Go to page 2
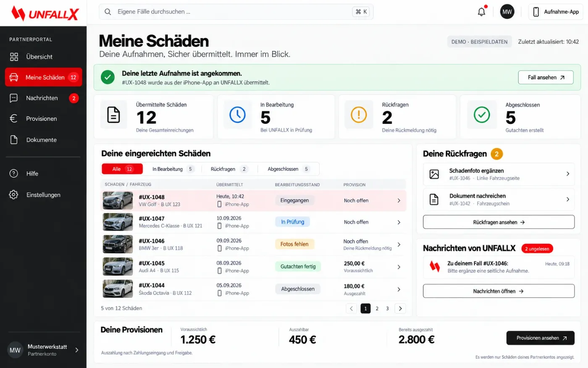Image resolution: width=588 pixels, height=368 pixels. coord(377,308)
